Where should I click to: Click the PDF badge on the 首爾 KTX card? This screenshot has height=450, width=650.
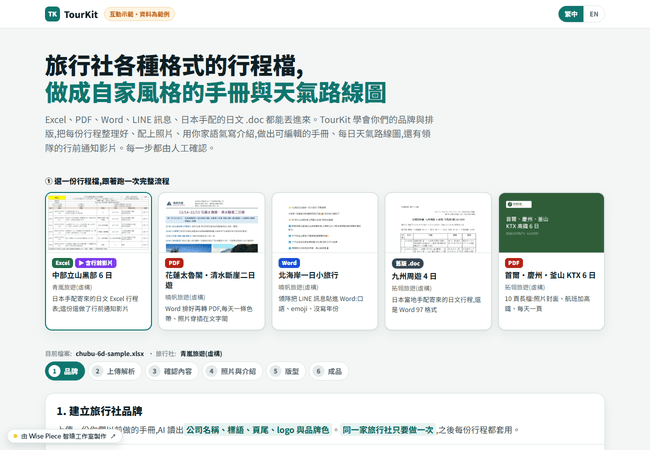[x=514, y=263]
